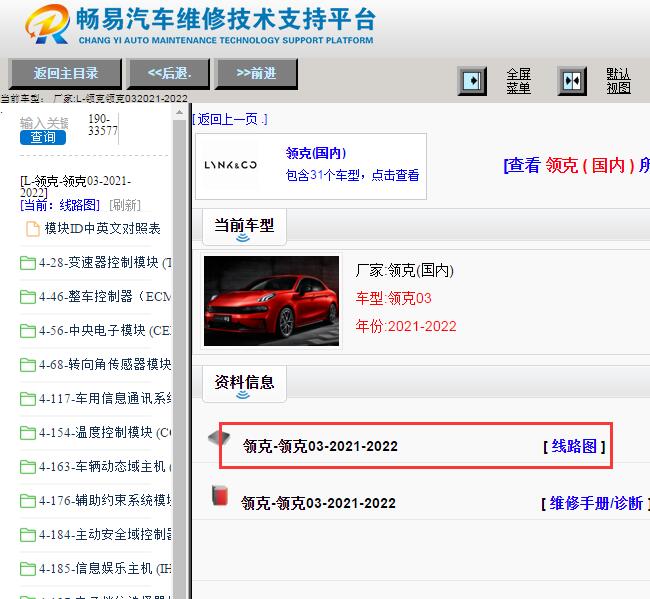650x599 pixels.
Task: Click the [当前：线路图] link
Action: click(60, 205)
